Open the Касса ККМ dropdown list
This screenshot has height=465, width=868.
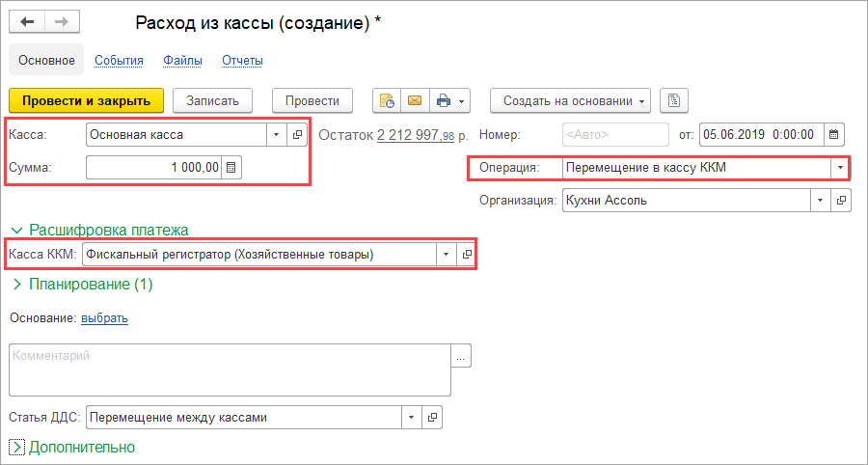446,255
